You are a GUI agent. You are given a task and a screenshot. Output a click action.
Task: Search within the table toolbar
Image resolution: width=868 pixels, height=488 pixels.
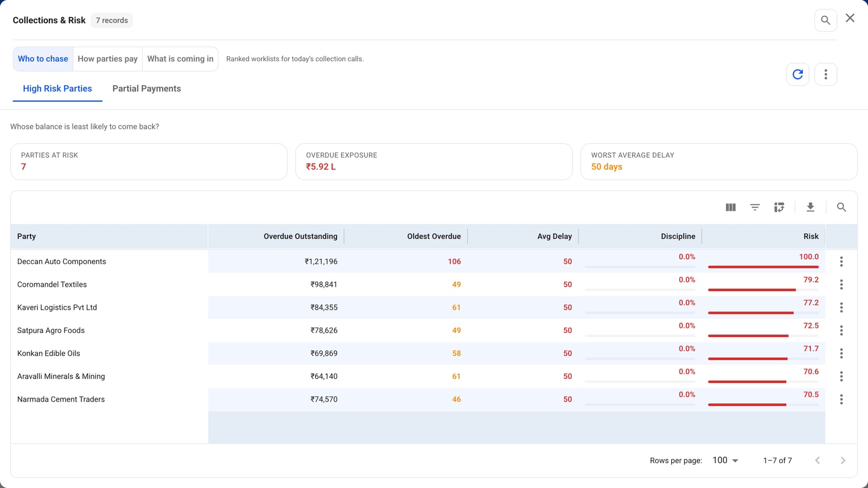[x=841, y=207]
